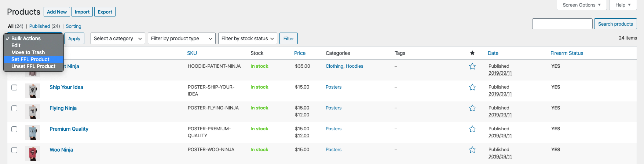Choose Unset FFL Product bulk action

point(33,66)
